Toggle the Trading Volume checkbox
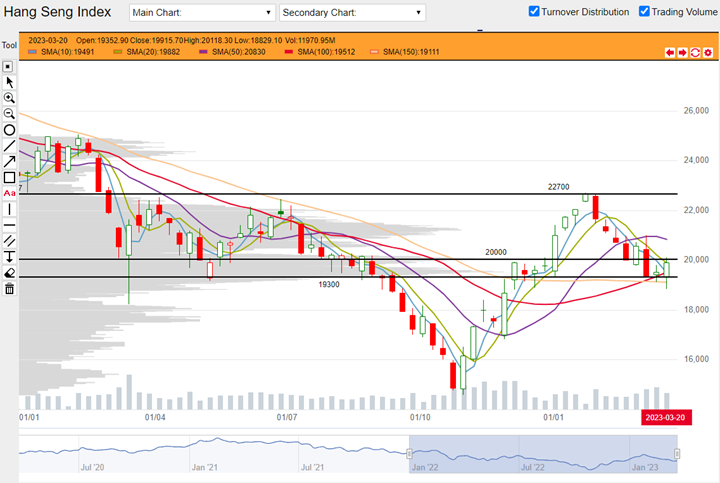 tap(644, 11)
